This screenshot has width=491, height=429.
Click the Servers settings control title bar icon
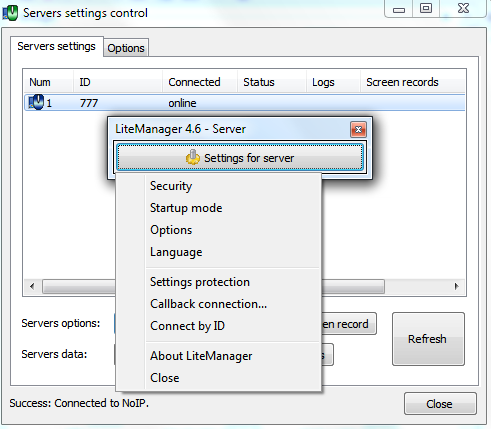click(10, 13)
